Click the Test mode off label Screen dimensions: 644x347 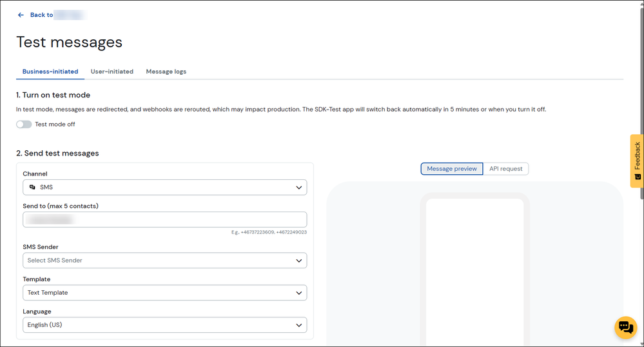[55, 124]
